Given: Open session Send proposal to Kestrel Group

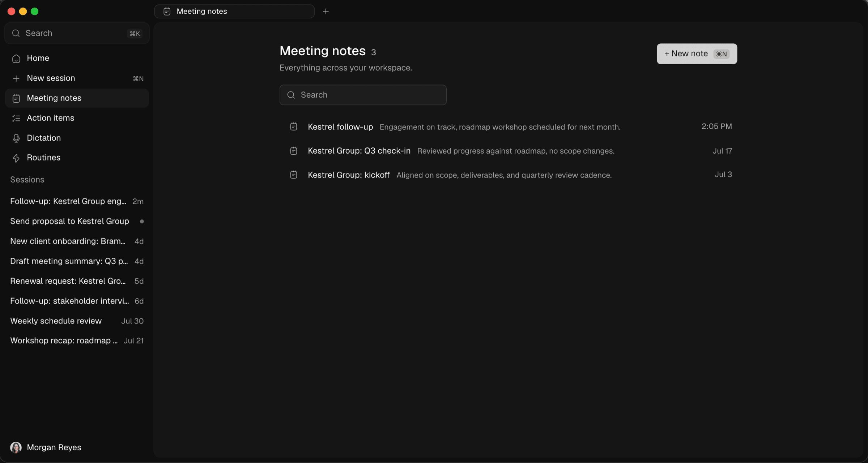Looking at the screenshot, I should pyautogui.click(x=77, y=221).
